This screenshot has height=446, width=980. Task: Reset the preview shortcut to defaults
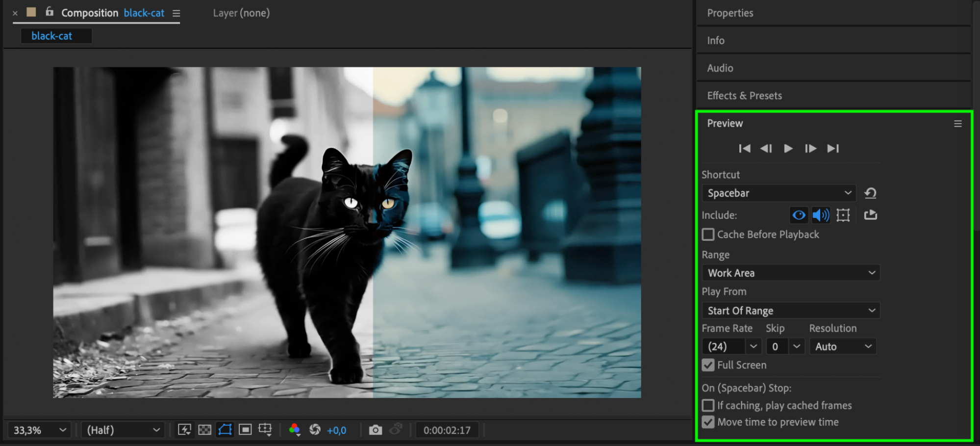[870, 193]
